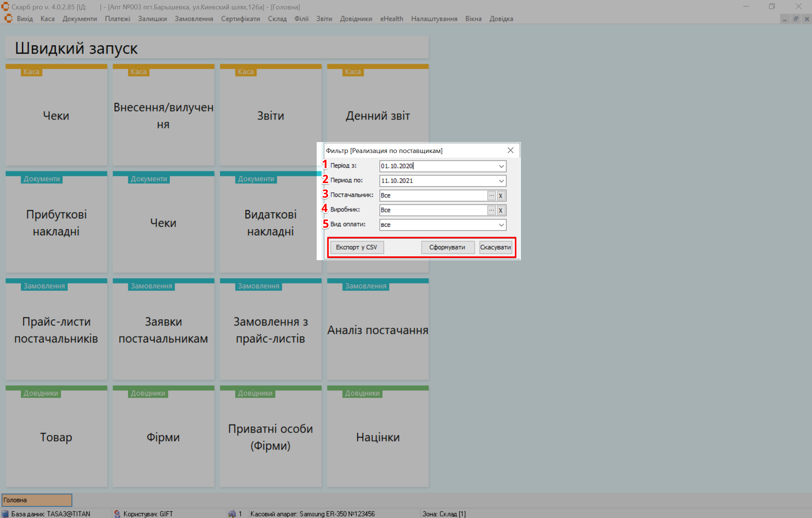Select the Головна window tab at bottom
This screenshot has width=812, height=518.
click(x=37, y=500)
